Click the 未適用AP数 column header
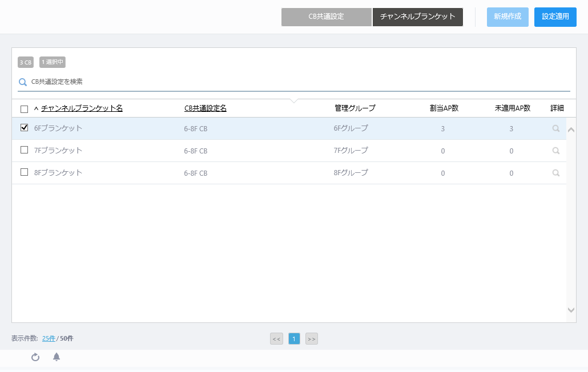The height and width of the screenshot is (372, 588). [x=513, y=108]
